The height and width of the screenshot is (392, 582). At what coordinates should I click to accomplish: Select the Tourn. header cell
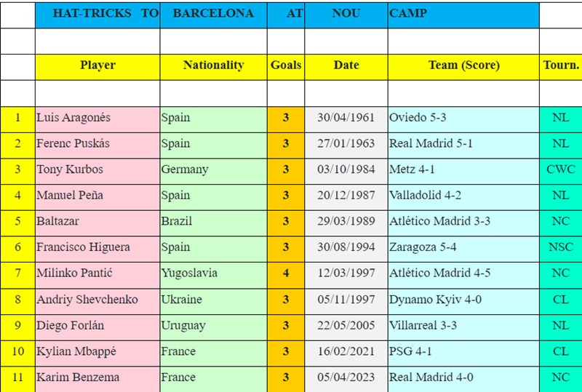point(561,67)
